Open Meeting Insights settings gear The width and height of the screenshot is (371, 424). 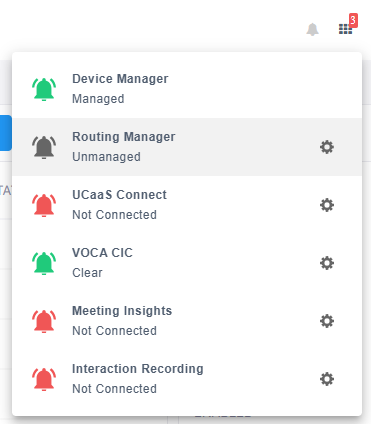point(327,321)
